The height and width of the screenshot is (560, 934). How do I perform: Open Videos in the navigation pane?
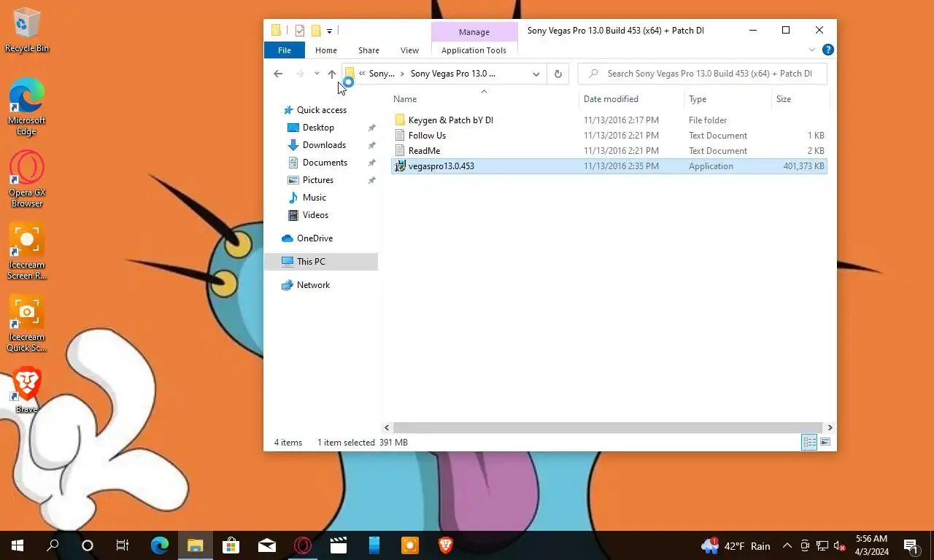click(315, 215)
